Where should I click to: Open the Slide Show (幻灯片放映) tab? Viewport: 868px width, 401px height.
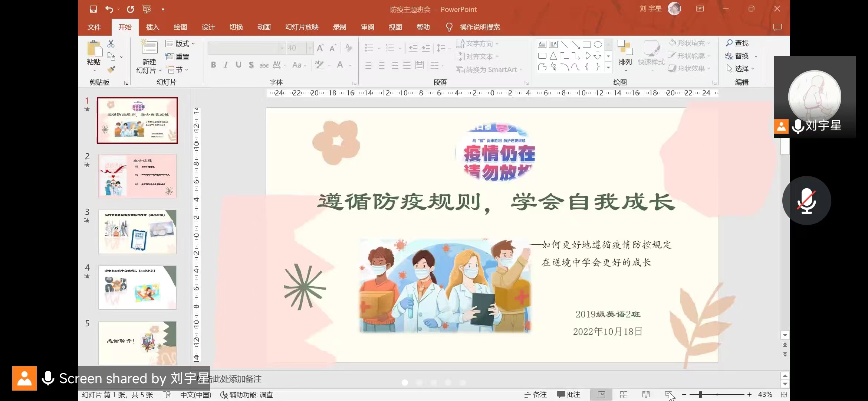pyautogui.click(x=302, y=27)
